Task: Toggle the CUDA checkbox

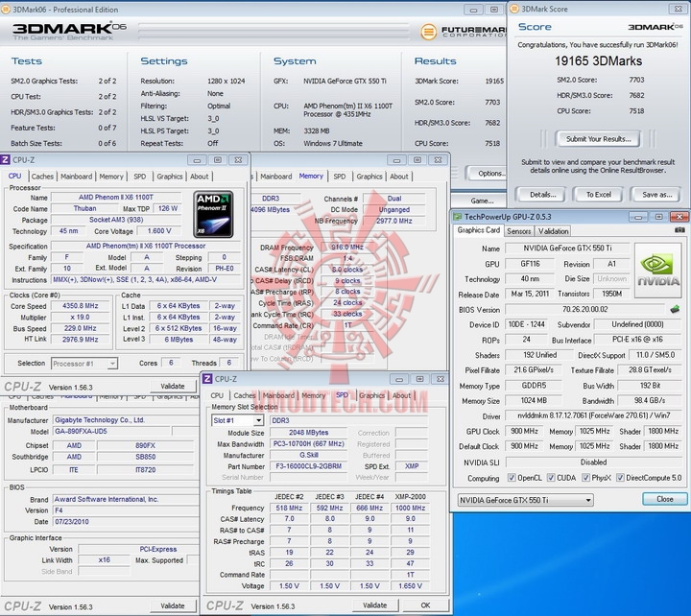Action: (550, 478)
